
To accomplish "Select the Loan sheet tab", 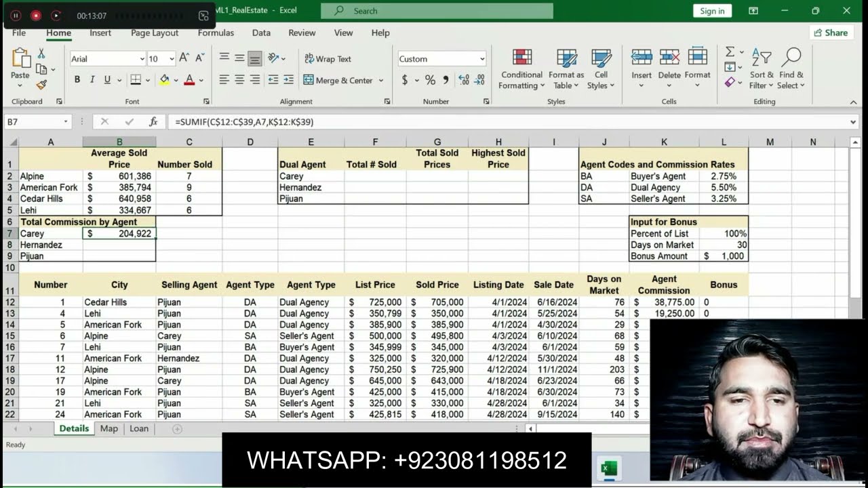I will 139,428.
